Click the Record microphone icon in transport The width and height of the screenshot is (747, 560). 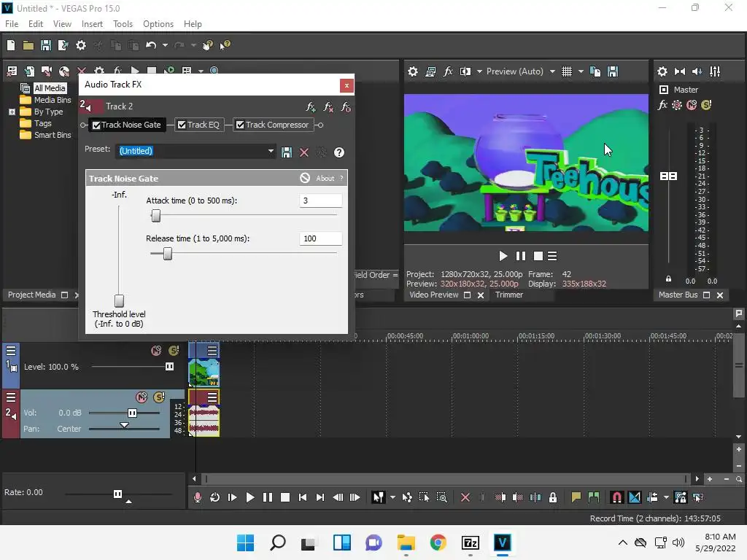tap(197, 497)
